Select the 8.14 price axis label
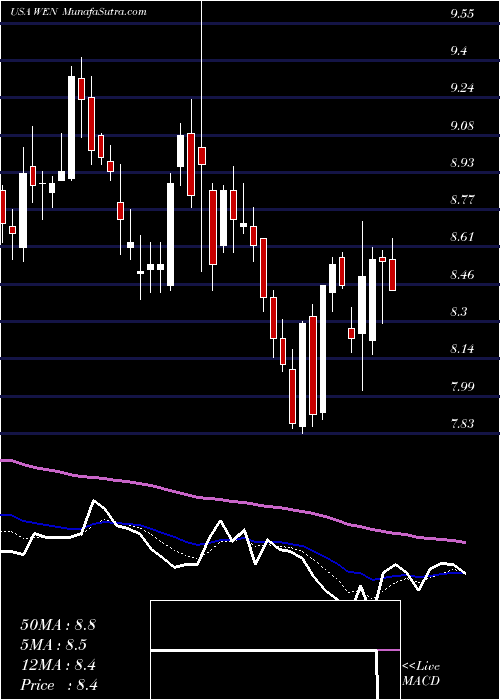500x700 pixels. point(462,348)
